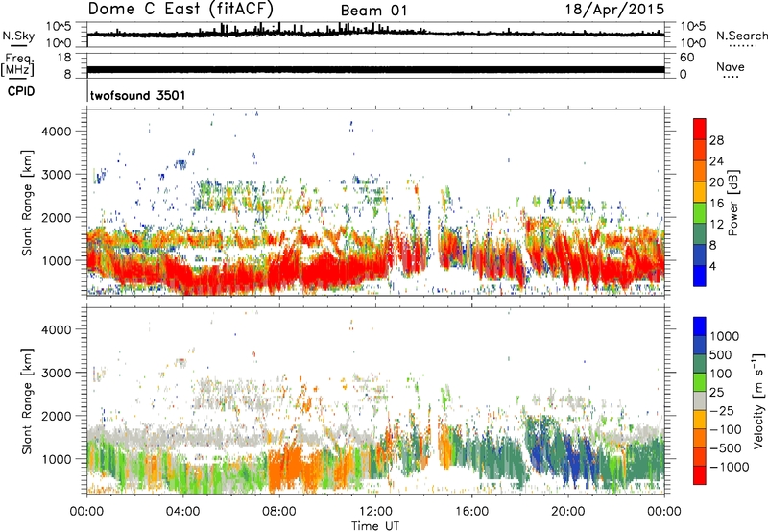Click the '28' tick on Power colorbar
Screen dimensions: 768x532
point(716,140)
